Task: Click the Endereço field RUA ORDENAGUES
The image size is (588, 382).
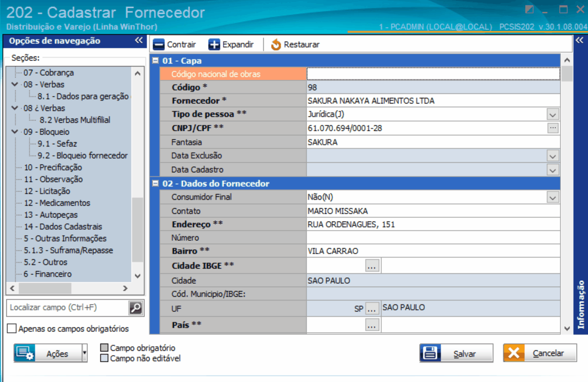Action: coord(433,225)
